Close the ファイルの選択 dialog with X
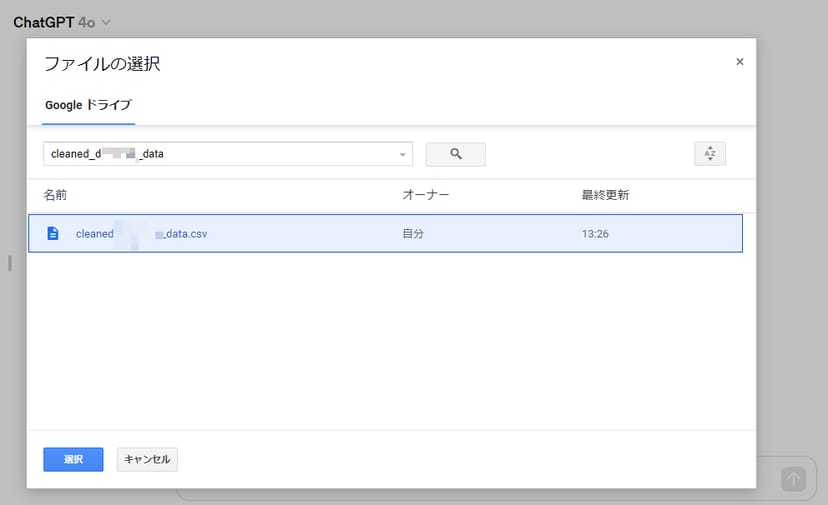The height and width of the screenshot is (505, 828). (740, 62)
